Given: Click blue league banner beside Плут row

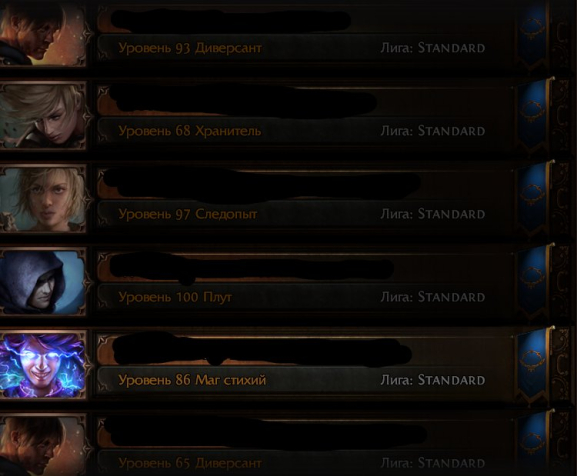Looking at the screenshot, I should 532,281.
